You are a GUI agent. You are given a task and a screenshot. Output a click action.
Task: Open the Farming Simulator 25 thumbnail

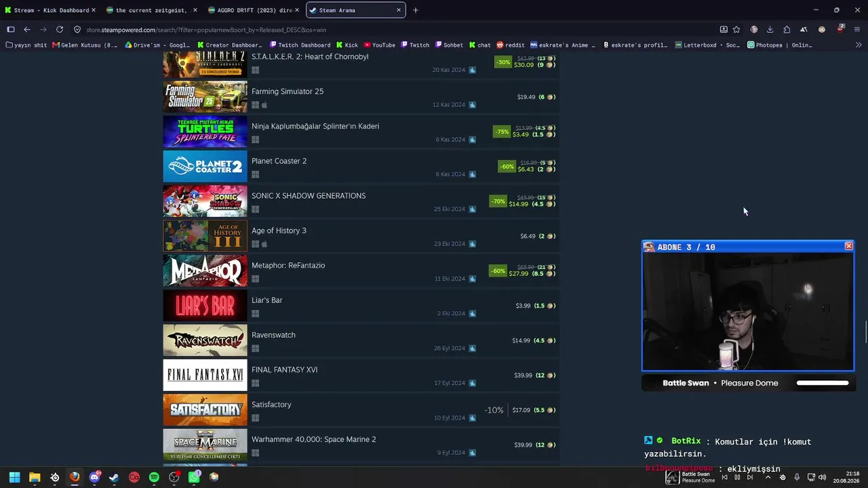205,97
